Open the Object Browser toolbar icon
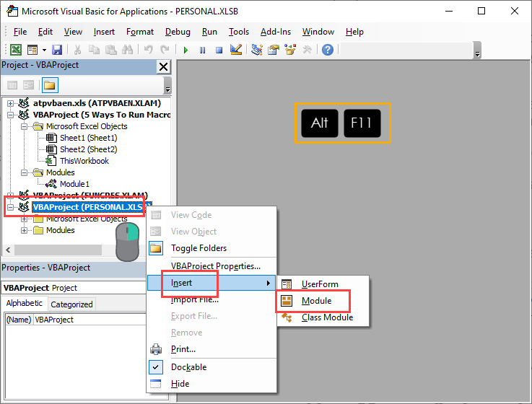Screen dimensions: 532x404 click(x=290, y=50)
